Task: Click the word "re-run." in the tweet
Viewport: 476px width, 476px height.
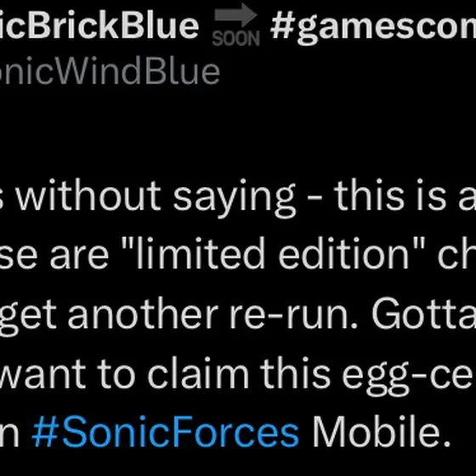Action: [x=293, y=314]
